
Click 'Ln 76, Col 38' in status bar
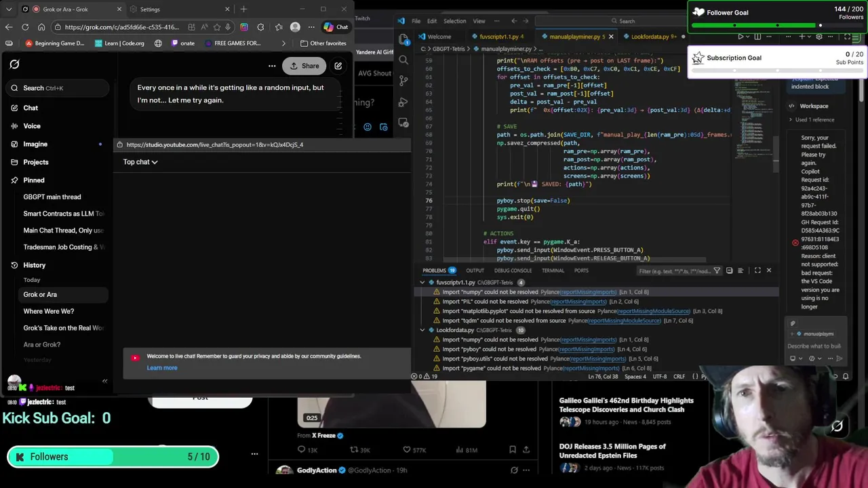coord(603,376)
